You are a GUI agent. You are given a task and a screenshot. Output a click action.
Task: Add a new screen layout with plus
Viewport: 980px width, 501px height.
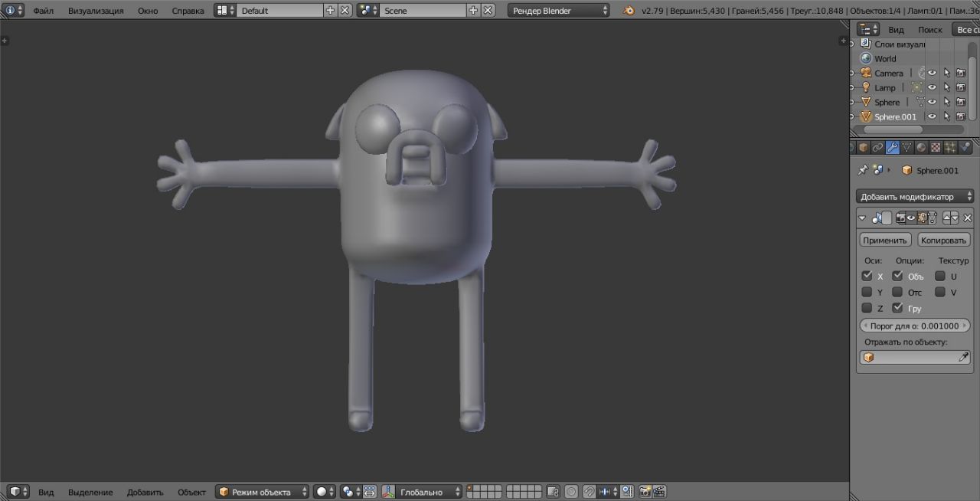click(330, 11)
